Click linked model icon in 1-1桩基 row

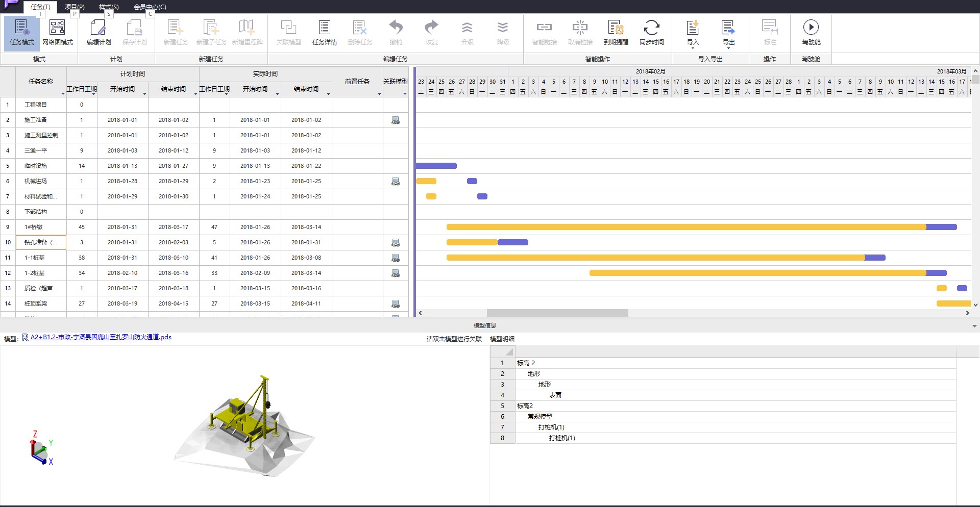click(x=396, y=258)
